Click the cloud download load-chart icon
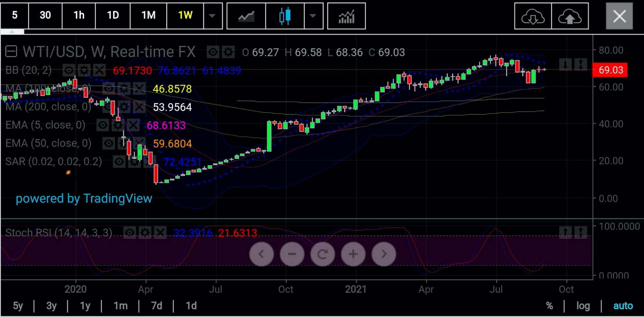Image resolution: width=644 pixels, height=317 pixels. pyautogui.click(x=533, y=16)
